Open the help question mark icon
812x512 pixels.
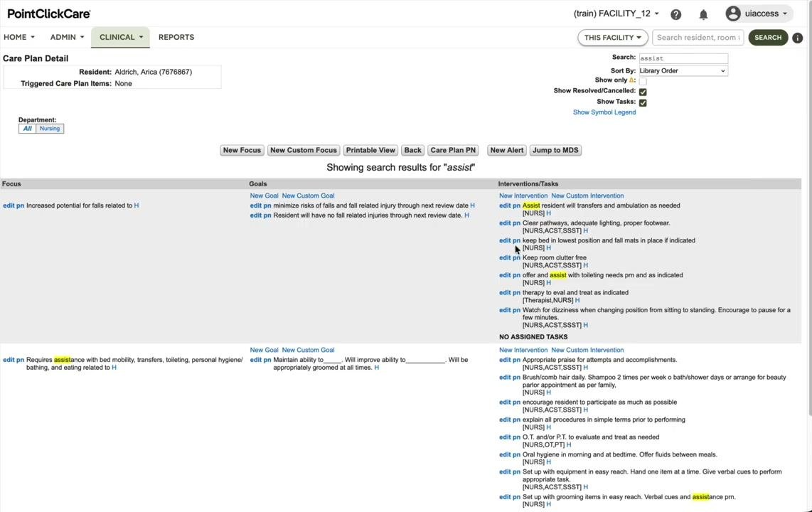[675, 14]
